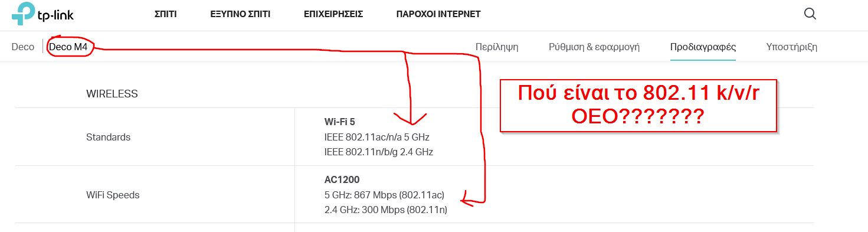Click the WiFi Speeds row label
The image size is (868, 232).
(113, 194)
